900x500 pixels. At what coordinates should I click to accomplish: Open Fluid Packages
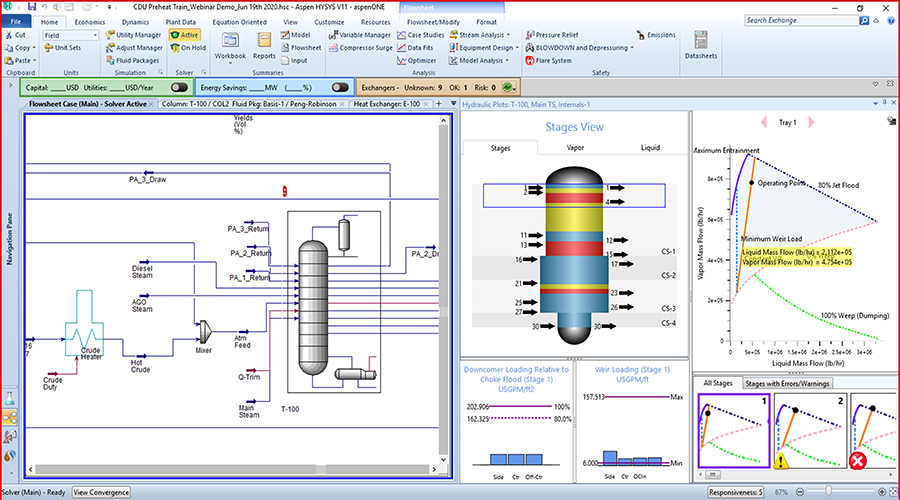point(133,60)
